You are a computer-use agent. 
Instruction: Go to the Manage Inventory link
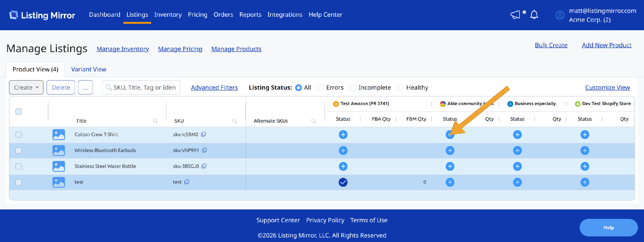123,49
